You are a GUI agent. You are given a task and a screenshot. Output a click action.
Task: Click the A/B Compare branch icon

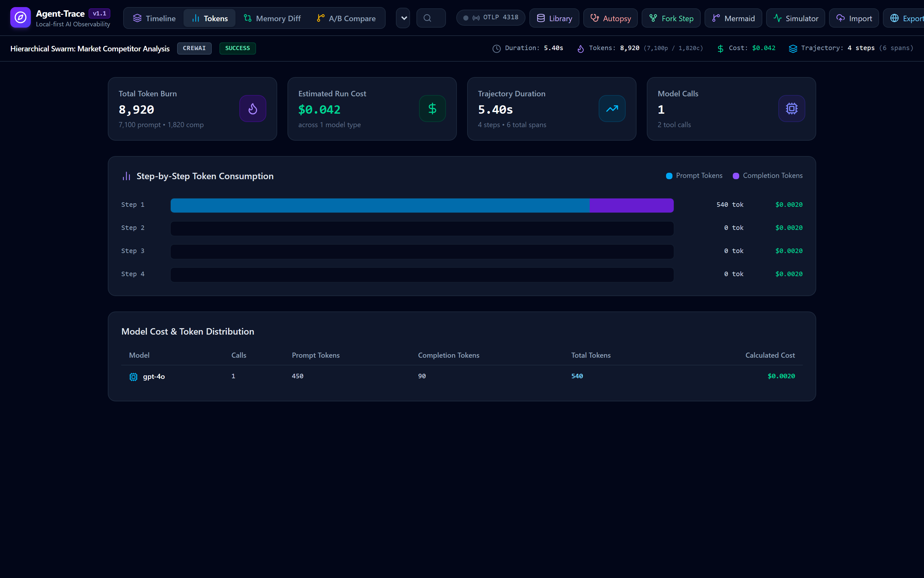(x=321, y=18)
